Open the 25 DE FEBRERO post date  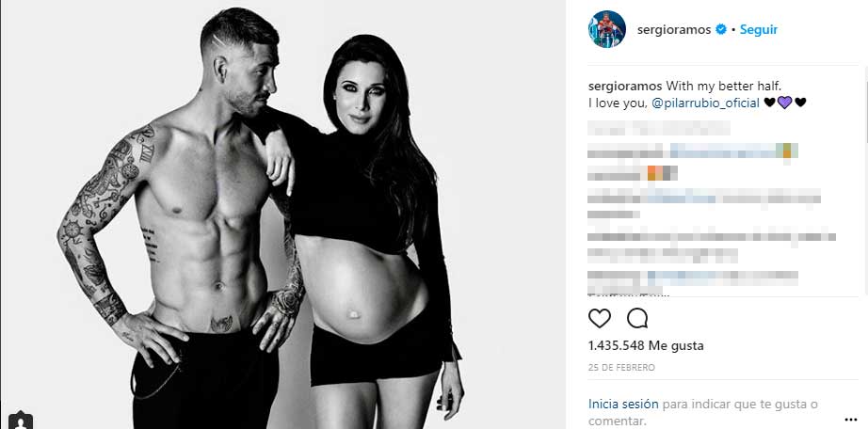click(621, 368)
